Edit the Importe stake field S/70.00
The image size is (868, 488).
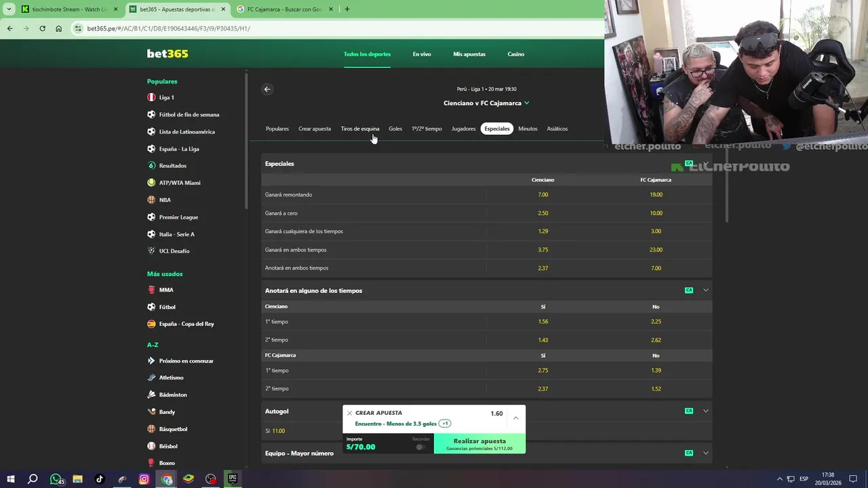coord(361,447)
